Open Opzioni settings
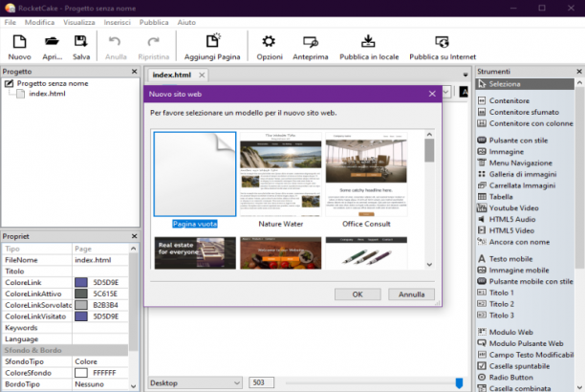This screenshot has width=585, height=392. click(270, 47)
